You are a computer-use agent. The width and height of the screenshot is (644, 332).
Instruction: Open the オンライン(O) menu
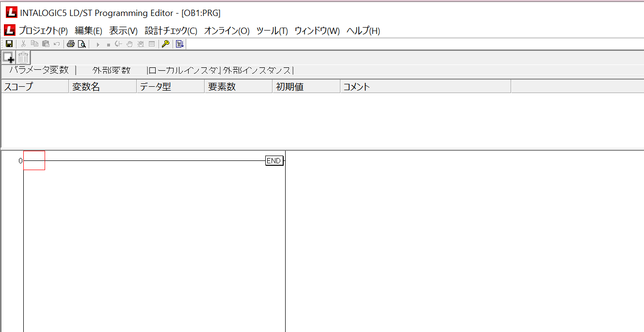coord(226,31)
